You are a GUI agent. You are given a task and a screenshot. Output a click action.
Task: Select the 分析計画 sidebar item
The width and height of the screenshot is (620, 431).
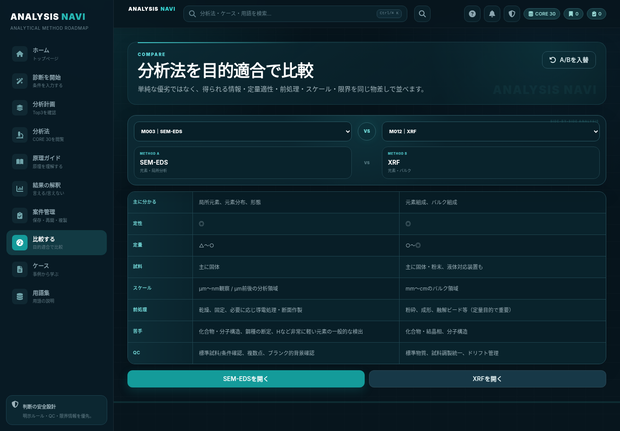tap(57, 108)
